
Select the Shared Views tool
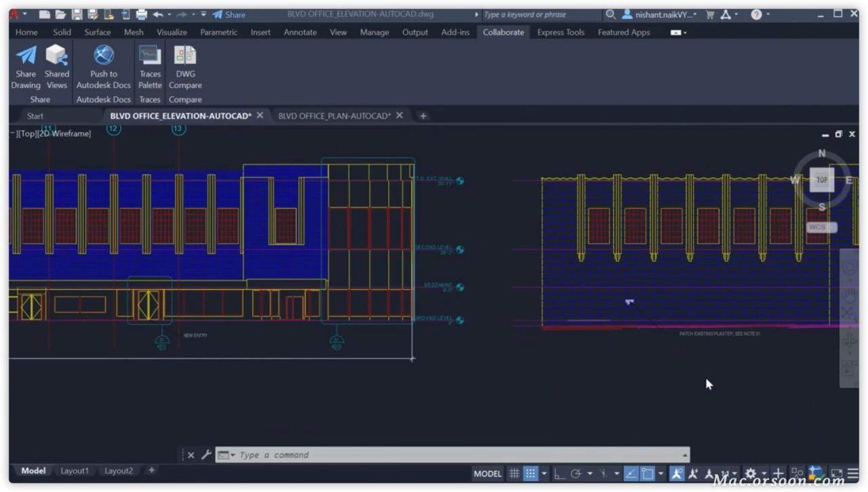click(56, 66)
